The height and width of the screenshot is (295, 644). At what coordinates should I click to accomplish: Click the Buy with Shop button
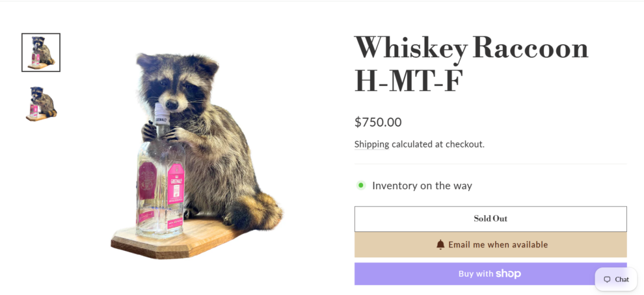(490, 274)
